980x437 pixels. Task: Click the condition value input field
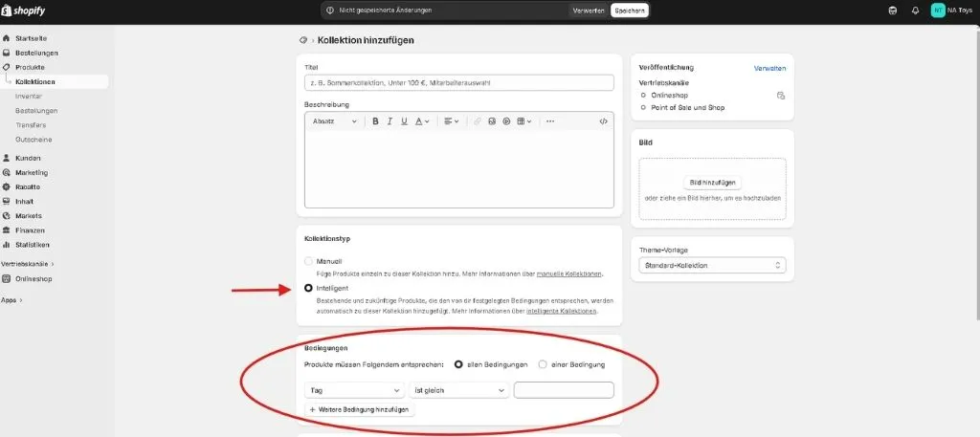(564, 390)
